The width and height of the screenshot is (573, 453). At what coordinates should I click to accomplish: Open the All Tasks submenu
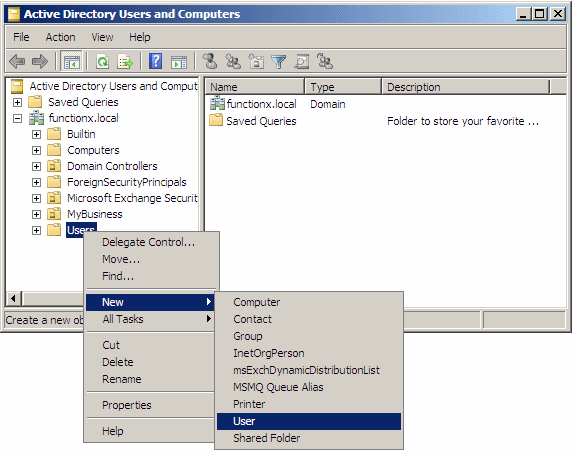[x=150, y=319]
